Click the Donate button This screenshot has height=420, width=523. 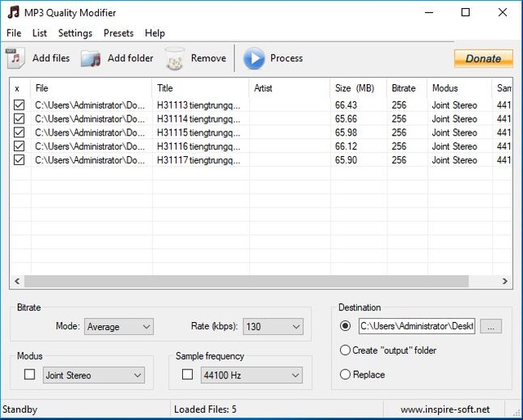pyautogui.click(x=483, y=59)
